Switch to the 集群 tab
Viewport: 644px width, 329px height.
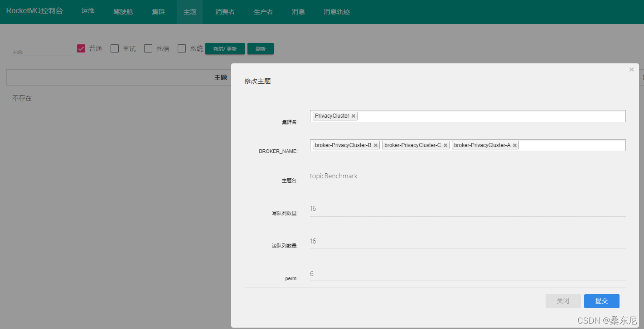pyautogui.click(x=158, y=12)
